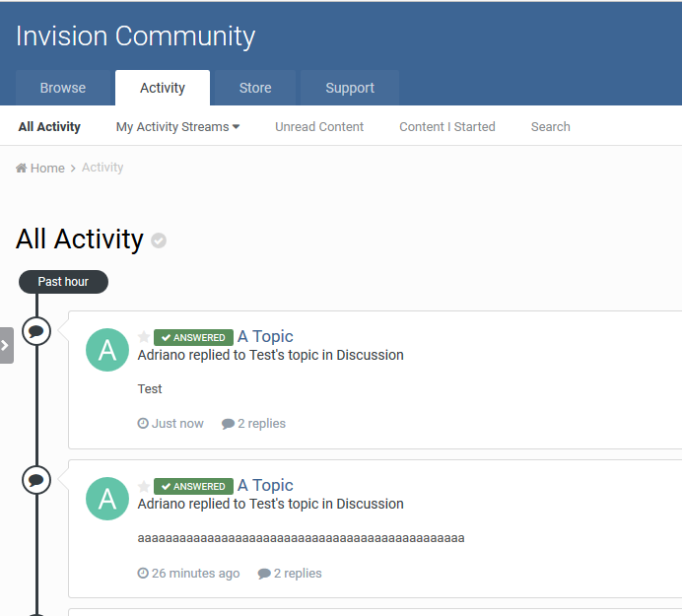Open Unread Content stream

tap(319, 126)
